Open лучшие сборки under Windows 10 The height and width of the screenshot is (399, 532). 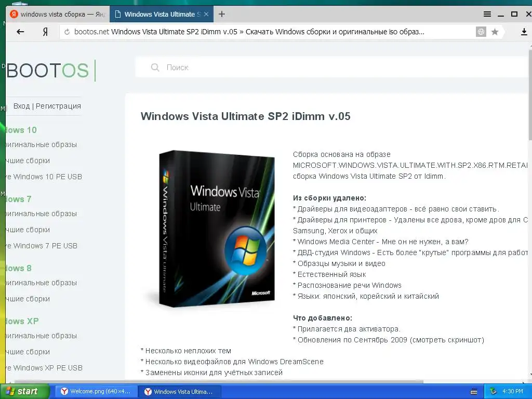[x=28, y=161]
